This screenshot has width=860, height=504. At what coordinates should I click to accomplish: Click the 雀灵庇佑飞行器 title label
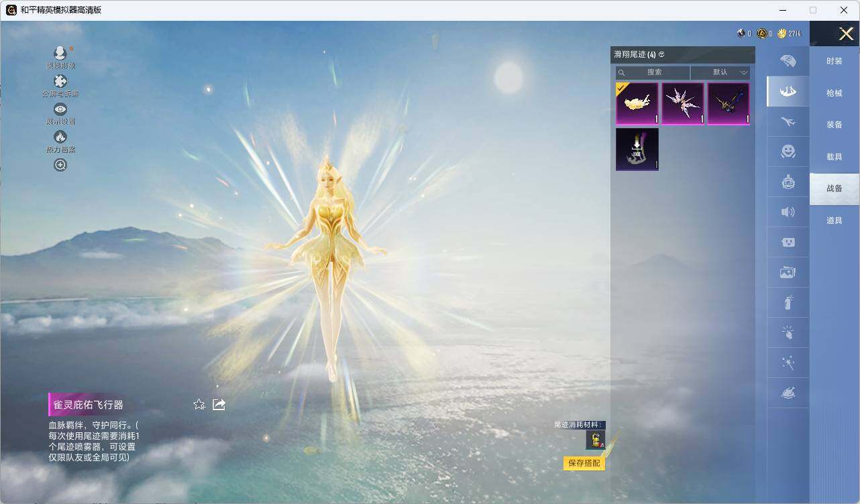tap(88, 405)
